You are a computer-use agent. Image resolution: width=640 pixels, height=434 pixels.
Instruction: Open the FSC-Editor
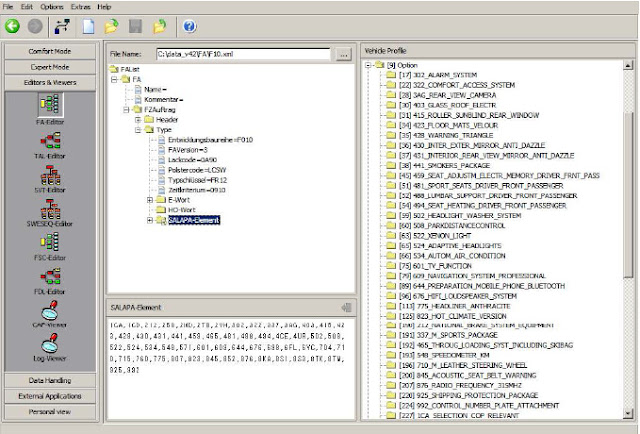point(50,247)
